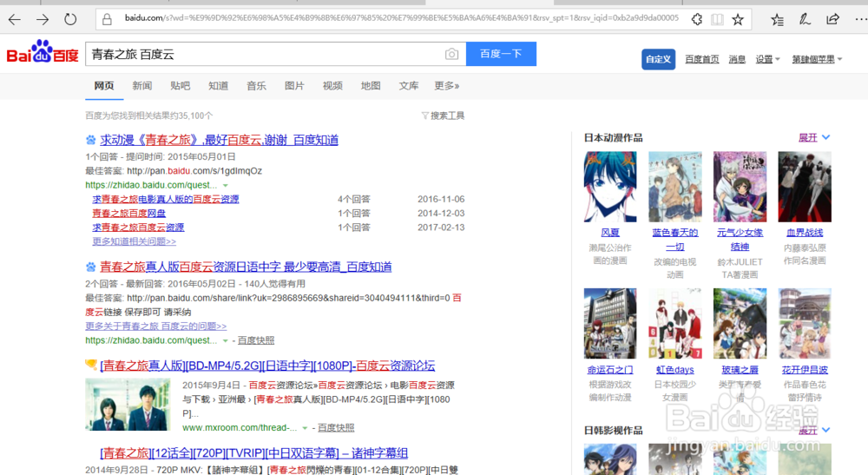Open the 求青春之旅百度云资源 link

click(138, 228)
